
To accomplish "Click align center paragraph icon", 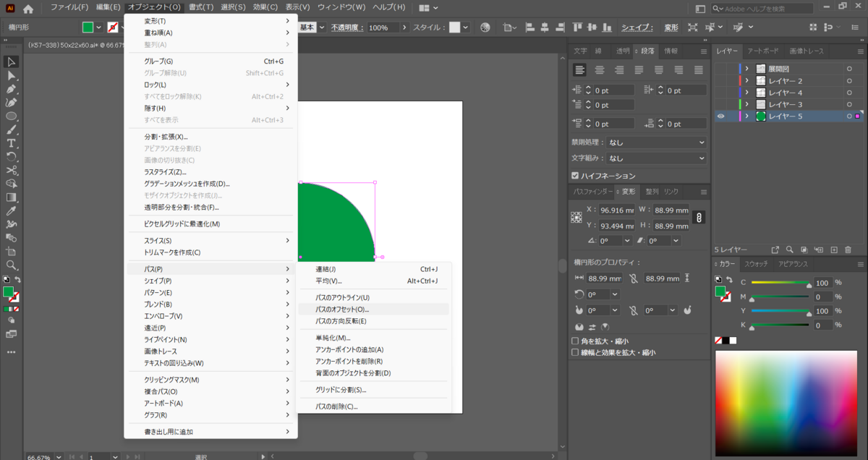I will pyautogui.click(x=600, y=70).
